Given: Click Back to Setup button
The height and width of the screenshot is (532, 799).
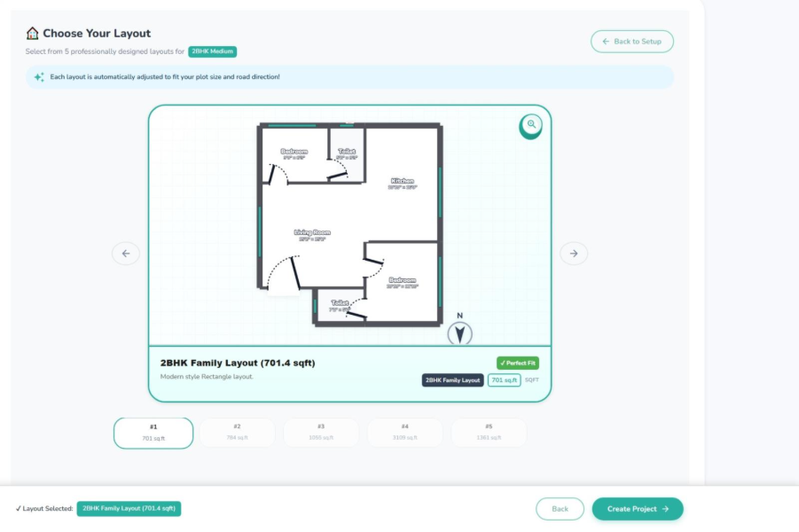Looking at the screenshot, I should [632, 42].
